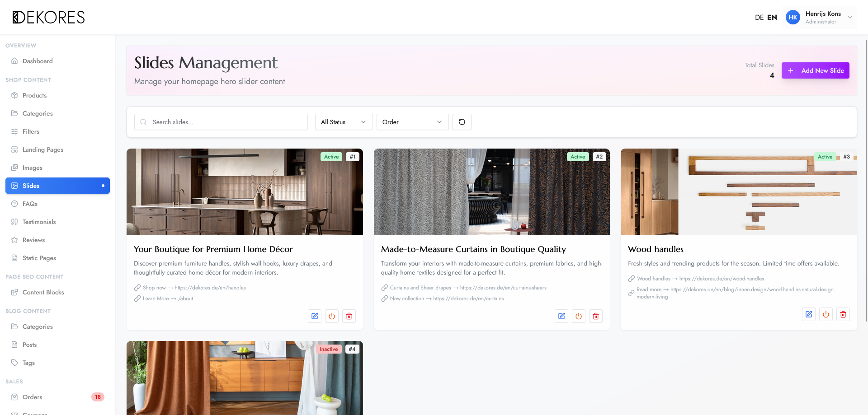Click slide #2 curtains thumbnail image
This screenshot has height=415, width=868.
(x=492, y=192)
